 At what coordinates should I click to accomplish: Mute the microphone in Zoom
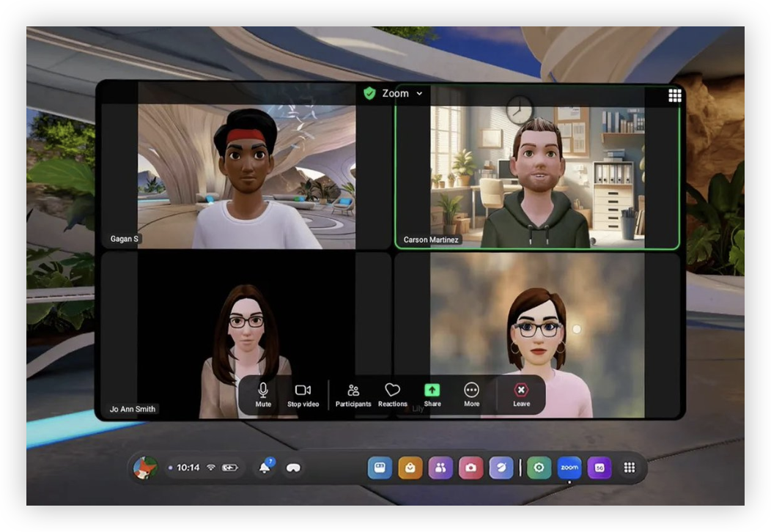point(263,395)
